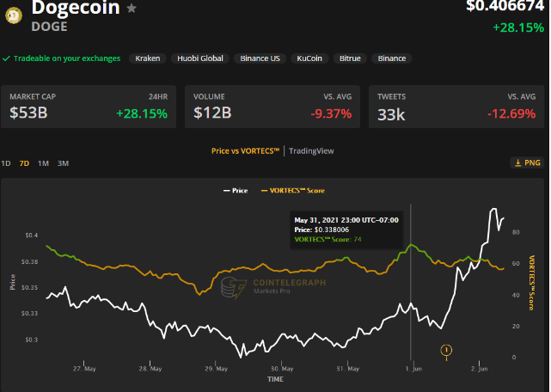Favorite Dogecoin with the star icon

pyautogui.click(x=132, y=8)
